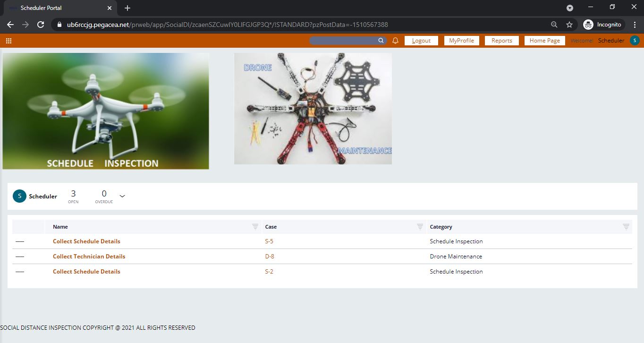Open MyProfile
This screenshot has width=644, height=343.
point(461,41)
